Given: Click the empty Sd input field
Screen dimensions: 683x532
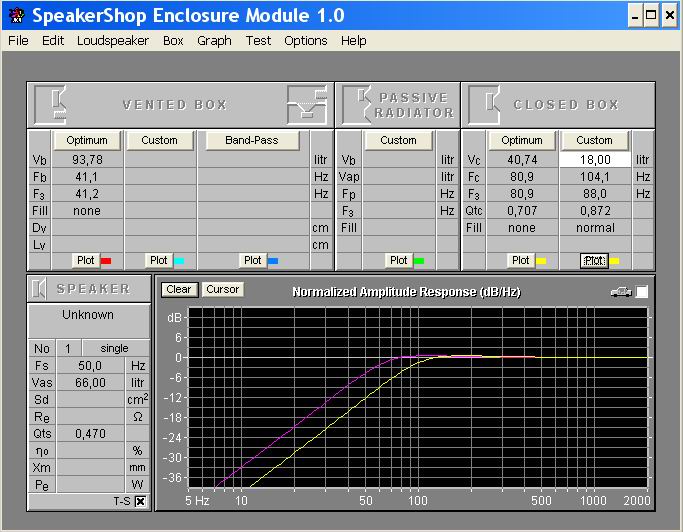Looking at the screenshot, I should (x=90, y=400).
